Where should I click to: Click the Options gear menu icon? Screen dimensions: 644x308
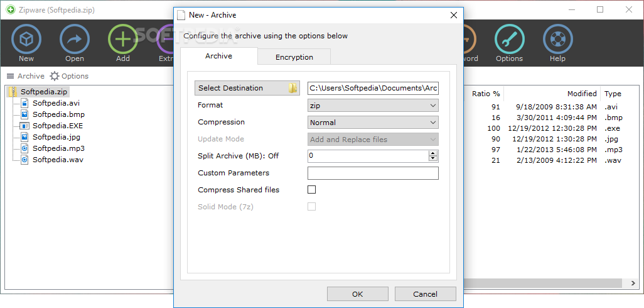click(x=55, y=76)
